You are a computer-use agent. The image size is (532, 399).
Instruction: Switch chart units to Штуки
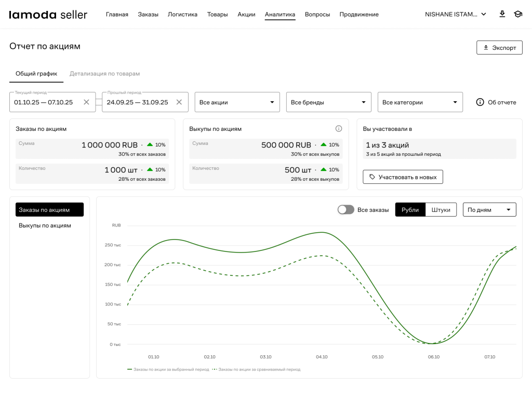(x=441, y=209)
